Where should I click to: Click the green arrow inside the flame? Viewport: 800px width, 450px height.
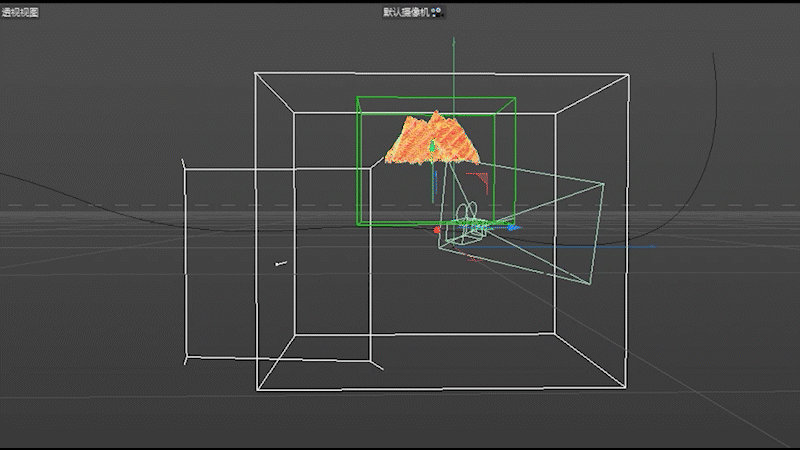click(x=433, y=147)
